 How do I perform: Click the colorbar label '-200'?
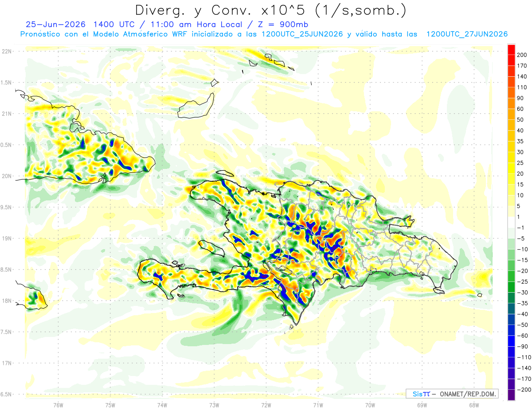click(525, 389)
